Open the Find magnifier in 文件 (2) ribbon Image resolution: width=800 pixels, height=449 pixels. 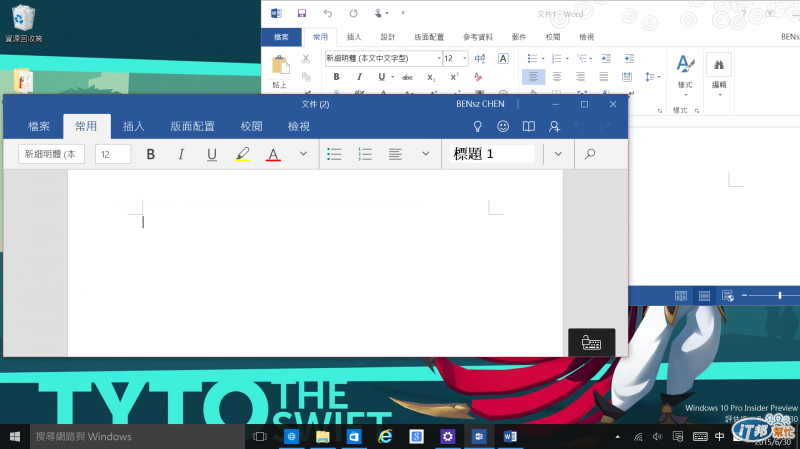[590, 154]
